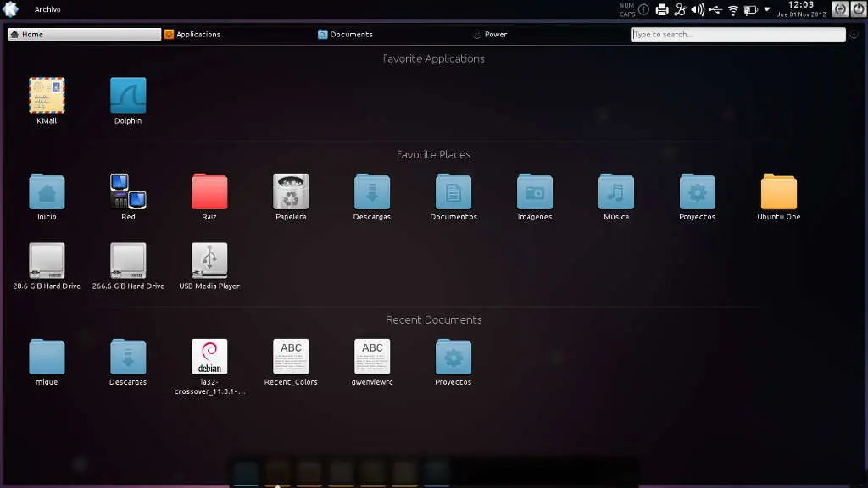Image resolution: width=868 pixels, height=488 pixels.
Task: Open the Recent_Colors document
Action: (291, 362)
